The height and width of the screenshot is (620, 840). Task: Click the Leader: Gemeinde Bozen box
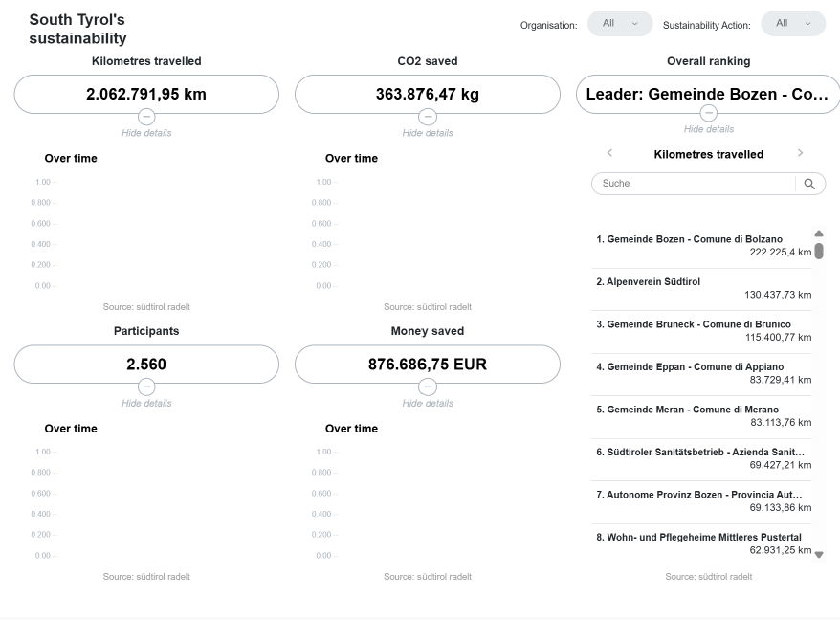click(708, 95)
